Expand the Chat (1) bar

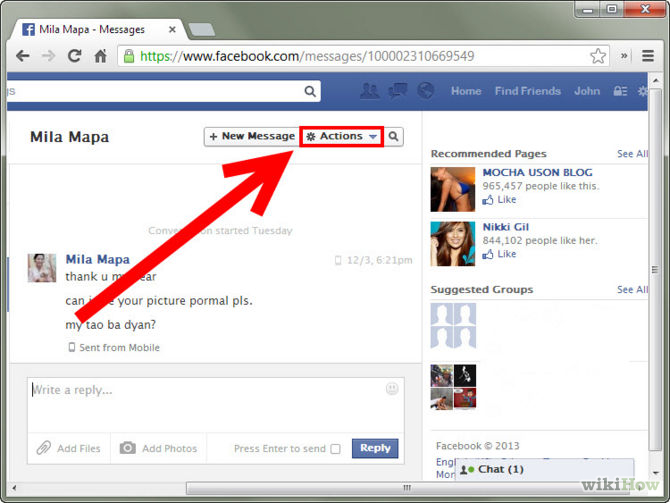(x=544, y=469)
